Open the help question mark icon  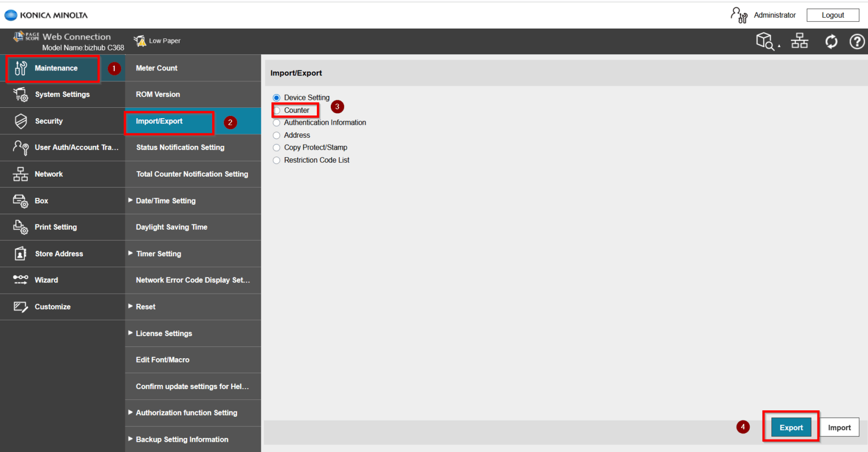point(857,41)
